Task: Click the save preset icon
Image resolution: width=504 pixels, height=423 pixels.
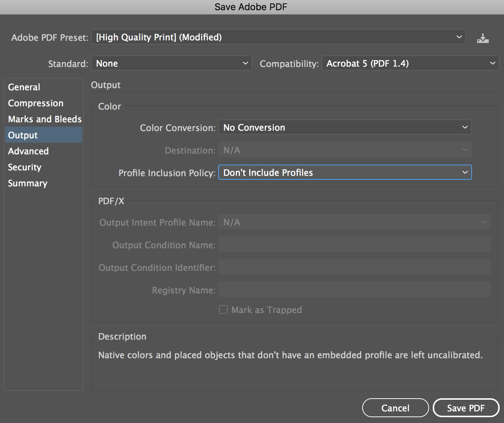Action: pos(483,38)
